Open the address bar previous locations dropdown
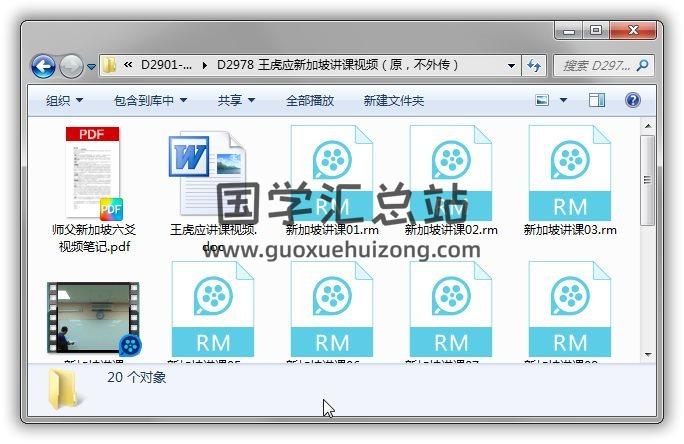The width and height of the screenshot is (684, 444). 511,66
